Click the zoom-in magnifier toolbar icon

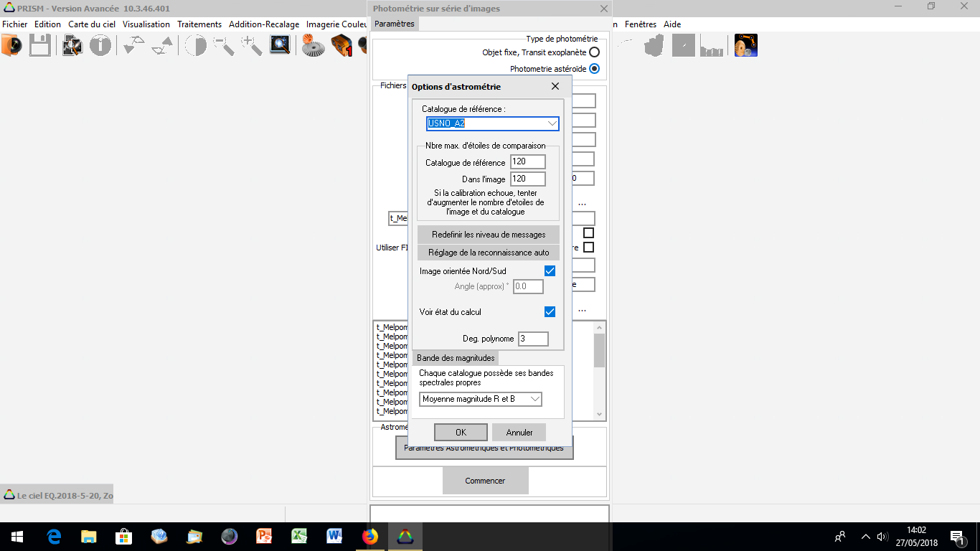pyautogui.click(x=251, y=46)
